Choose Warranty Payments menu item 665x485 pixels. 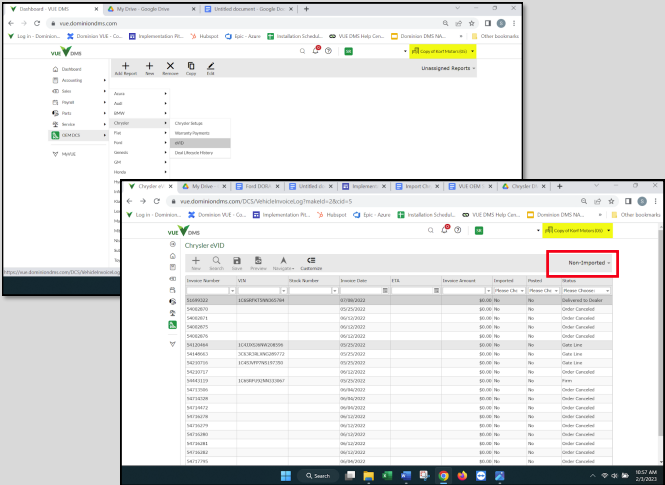pos(192,133)
